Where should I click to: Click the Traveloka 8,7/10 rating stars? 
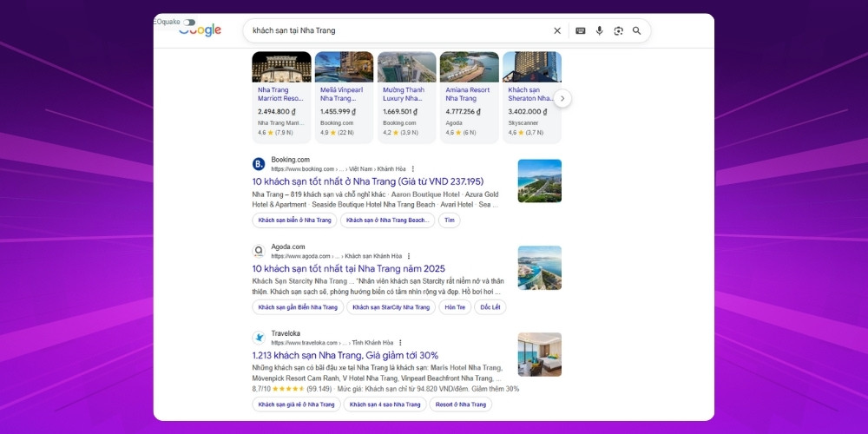tap(288, 389)
